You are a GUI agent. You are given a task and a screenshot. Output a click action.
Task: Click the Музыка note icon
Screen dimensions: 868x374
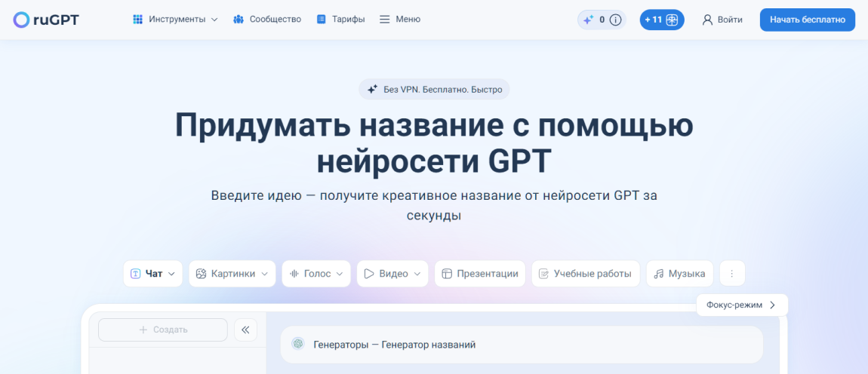[x=659, y=274]
